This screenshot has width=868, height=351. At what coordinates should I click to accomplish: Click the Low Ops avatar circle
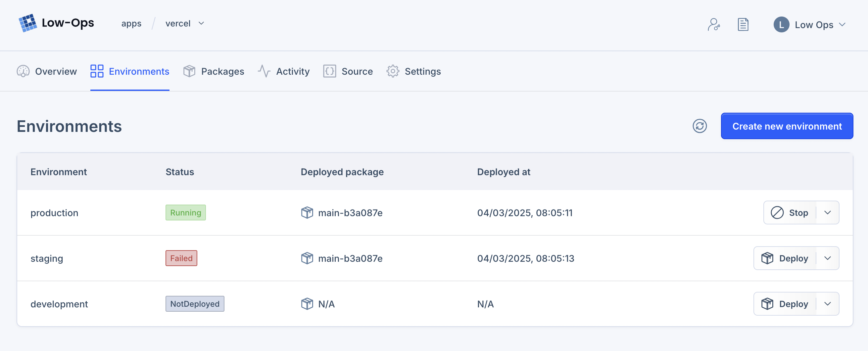(781, 24)
